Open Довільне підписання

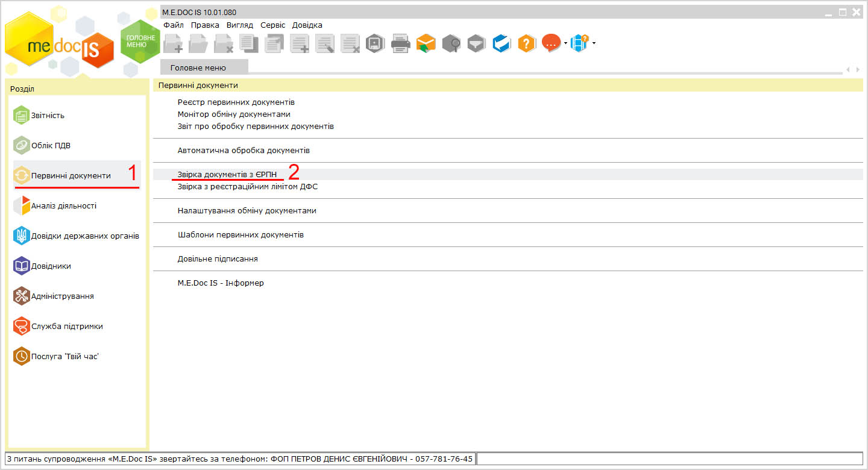[x=218, y=258]
